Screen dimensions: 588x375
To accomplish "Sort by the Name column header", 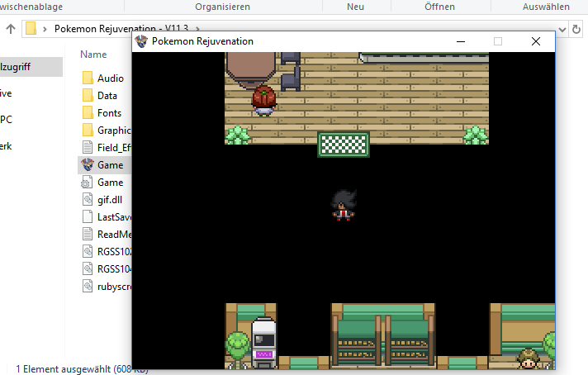I will coord(93,55).
